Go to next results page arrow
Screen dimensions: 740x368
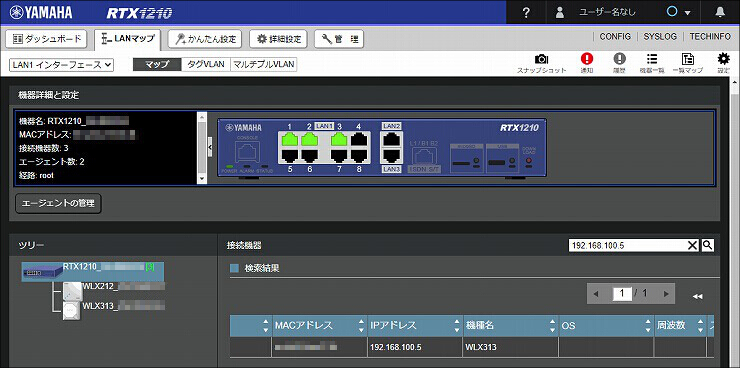pos(666,294)
